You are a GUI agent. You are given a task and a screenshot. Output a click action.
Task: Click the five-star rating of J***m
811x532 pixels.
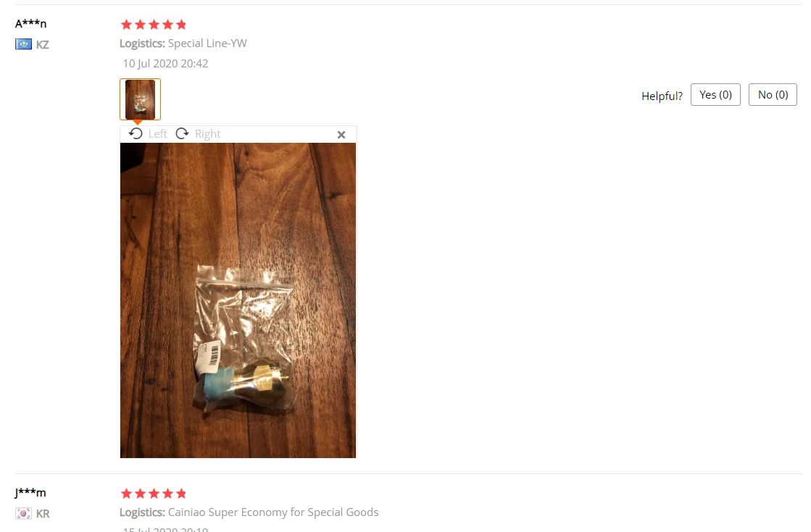pyautogui.click(x=154, y=494)
